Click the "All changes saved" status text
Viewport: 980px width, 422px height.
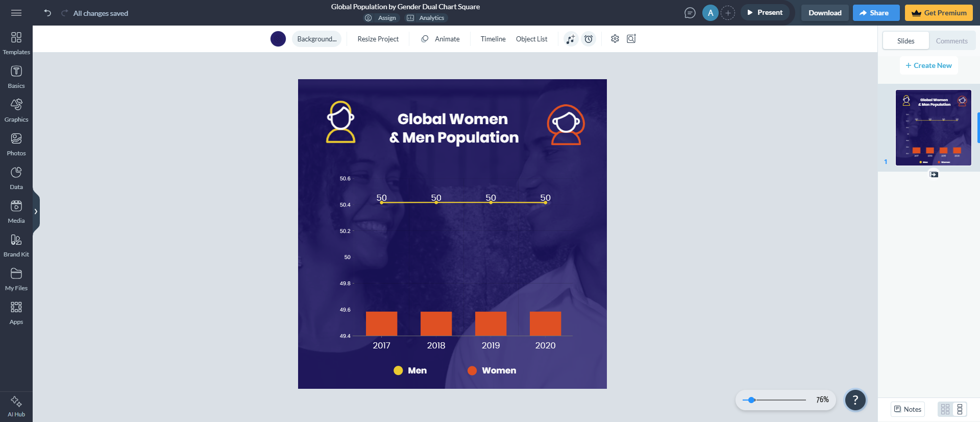[101, 13]
